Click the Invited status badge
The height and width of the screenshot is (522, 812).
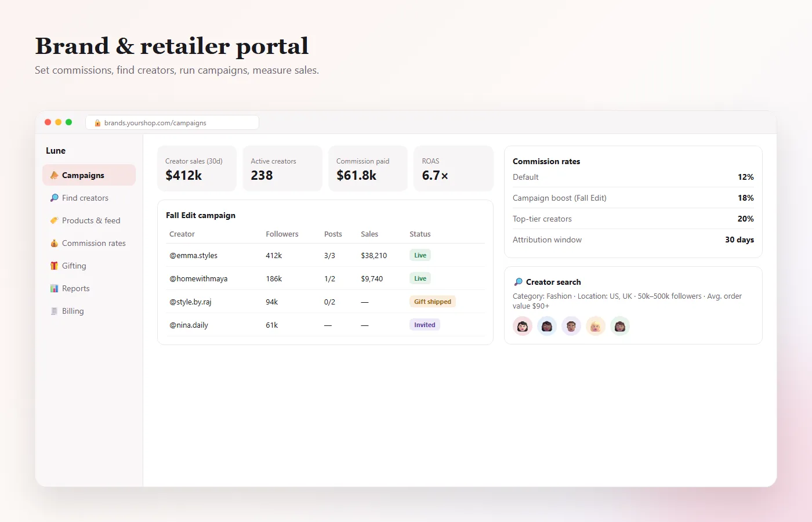pyautogui.click(x=425, y=325)
